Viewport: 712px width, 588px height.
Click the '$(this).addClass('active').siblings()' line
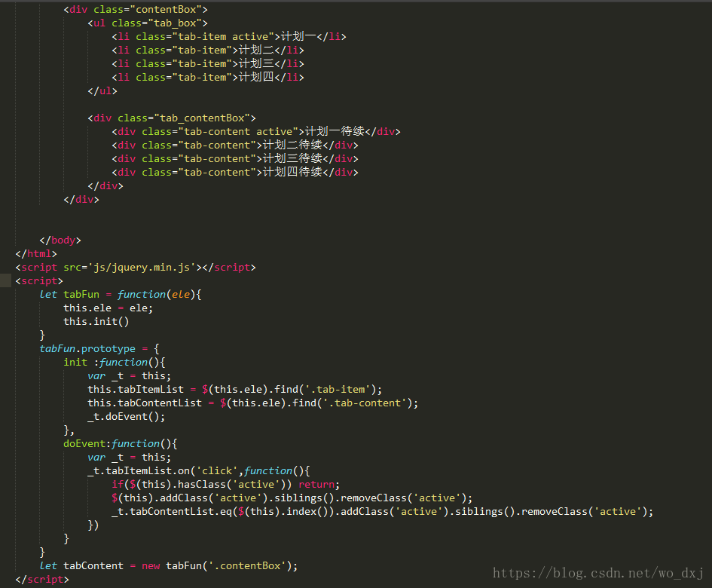(x=292, y=498)
